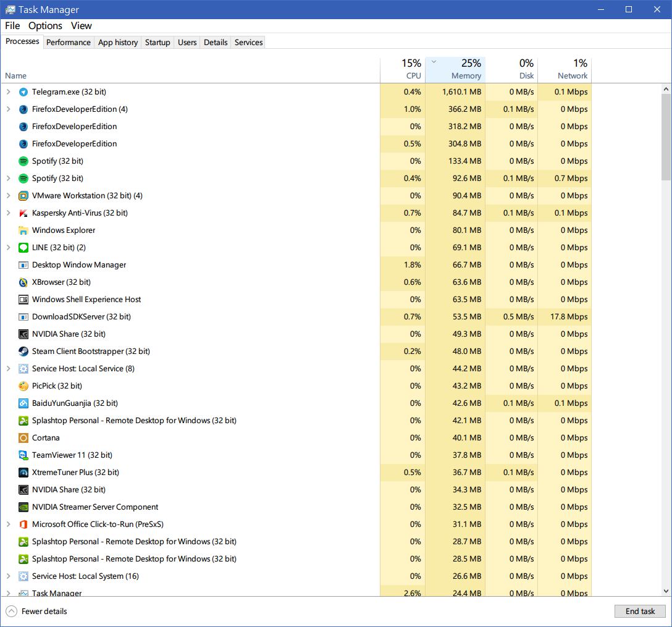
Task: Open the File menu
Action: (x=12, y=26)
